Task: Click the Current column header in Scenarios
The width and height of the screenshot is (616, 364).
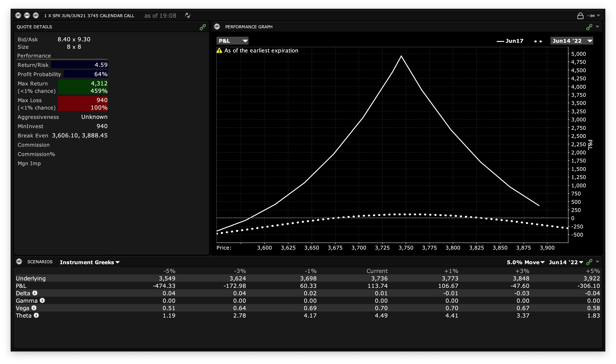Action: tap(377, 271)
